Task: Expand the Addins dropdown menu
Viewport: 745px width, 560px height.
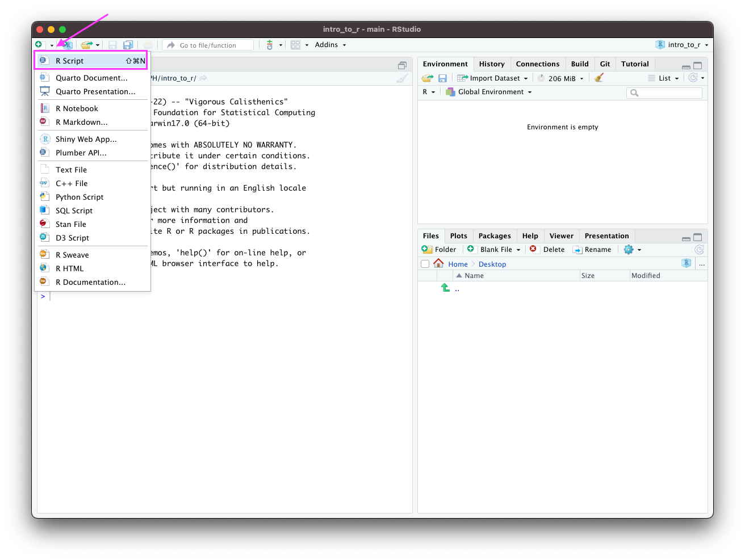Action: click(x=330, y=45)
